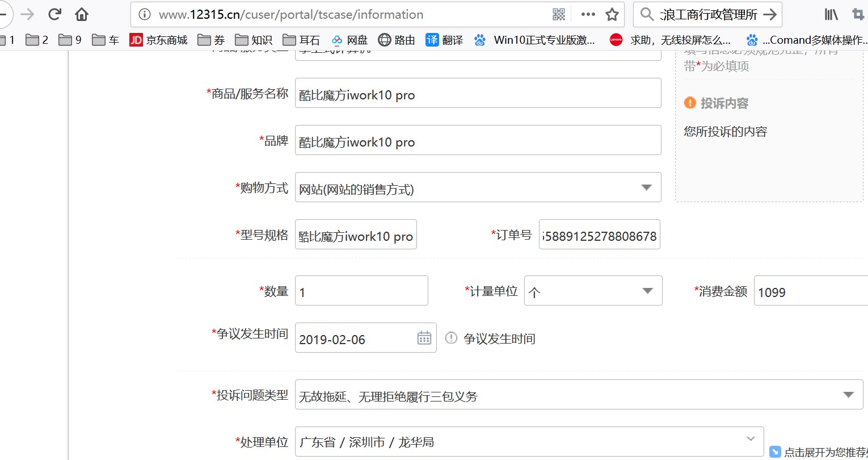The image size is (868, 460).
Task: Reload the current page
Action: (54, 14)
